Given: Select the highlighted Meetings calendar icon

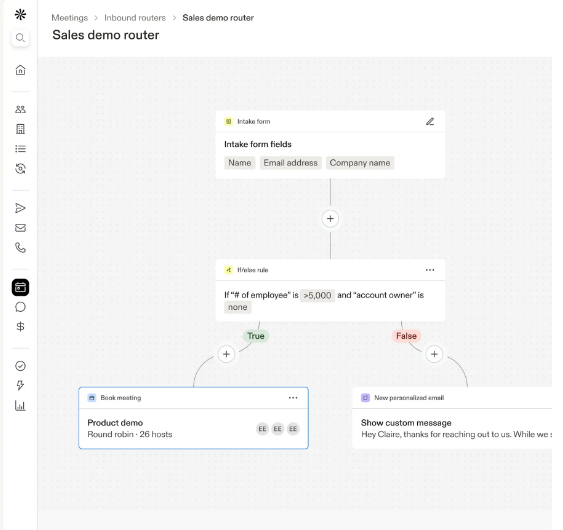Looking at the screenshot, I should [20, 288].
